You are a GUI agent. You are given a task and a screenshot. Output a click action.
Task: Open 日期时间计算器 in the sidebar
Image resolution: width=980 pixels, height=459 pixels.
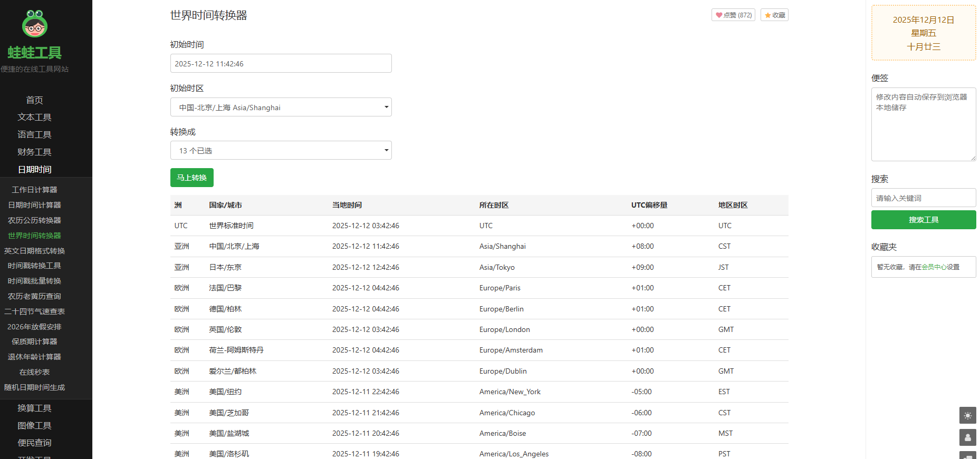tap(35, 205)
